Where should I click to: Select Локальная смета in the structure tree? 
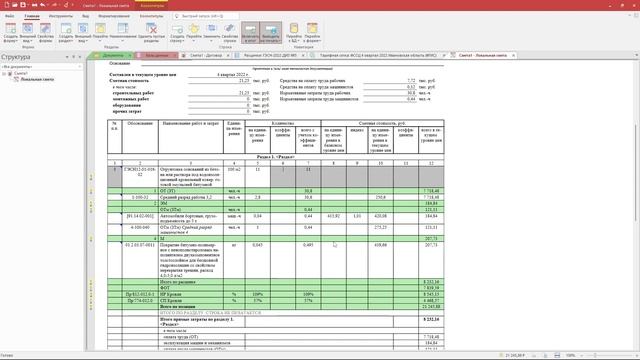pyautogui.click(x=37, y=79)
